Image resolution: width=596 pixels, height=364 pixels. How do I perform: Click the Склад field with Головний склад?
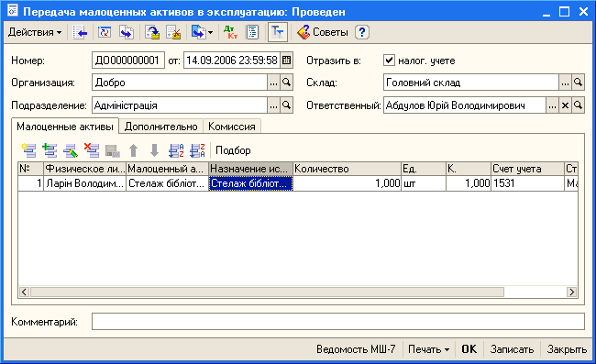471,83
